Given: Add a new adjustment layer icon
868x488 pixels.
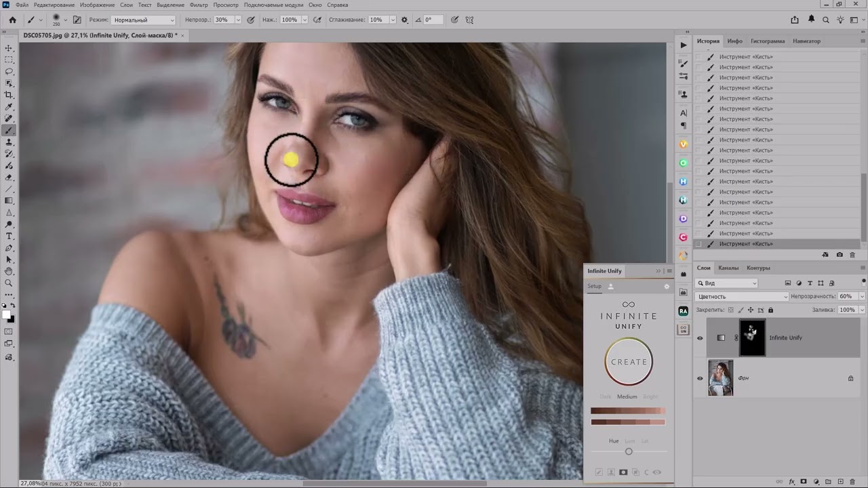Looking at the screenshot, I should coord(816,482).
